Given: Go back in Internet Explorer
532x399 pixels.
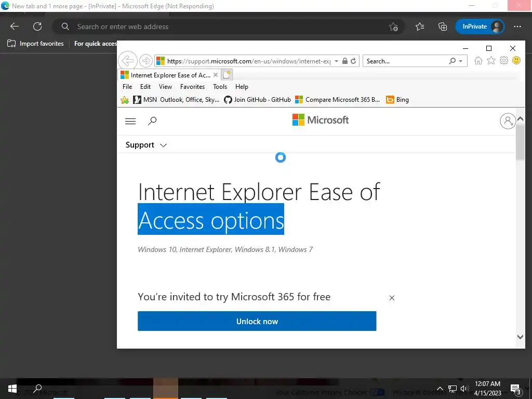Looking at the screenshot, I should click(128, 61).
